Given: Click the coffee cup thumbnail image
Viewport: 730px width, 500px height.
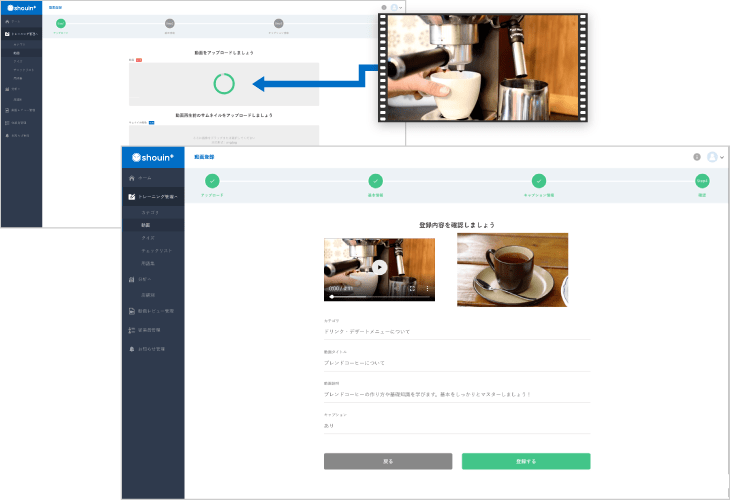Looking at the screenshot, I should point(512,269).
